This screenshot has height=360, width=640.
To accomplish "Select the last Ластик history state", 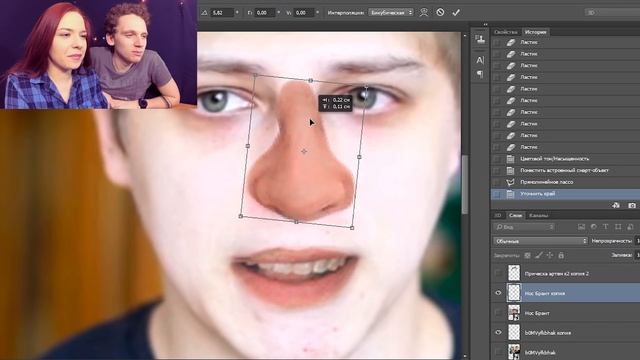I will coord(565,147).
